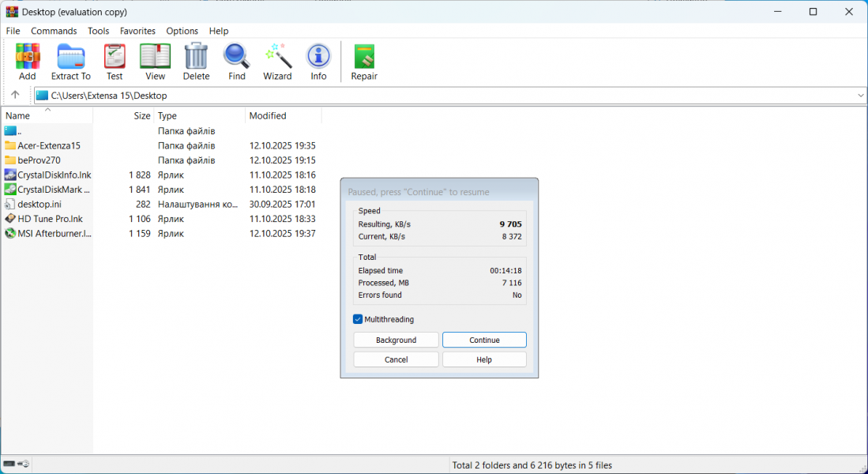
Task: Open the address bar dropdown
Action: pyautogui.click(x=860, y=95)
